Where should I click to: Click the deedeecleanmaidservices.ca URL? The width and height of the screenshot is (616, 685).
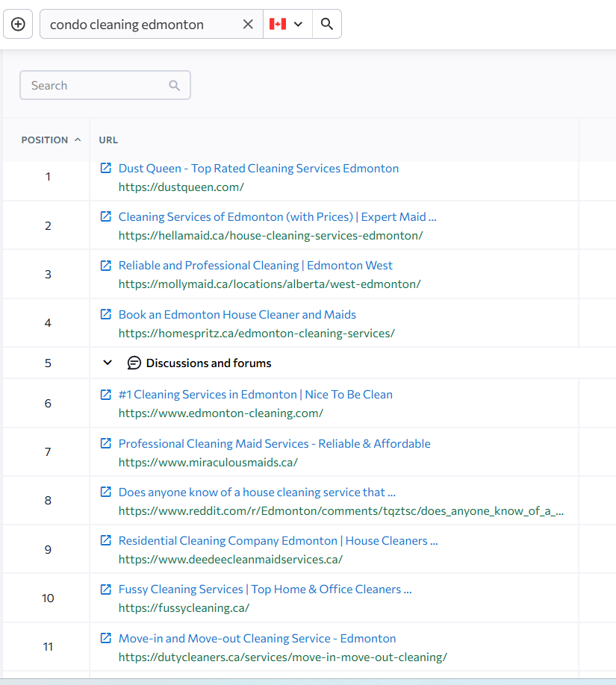(x=231, y=560)
